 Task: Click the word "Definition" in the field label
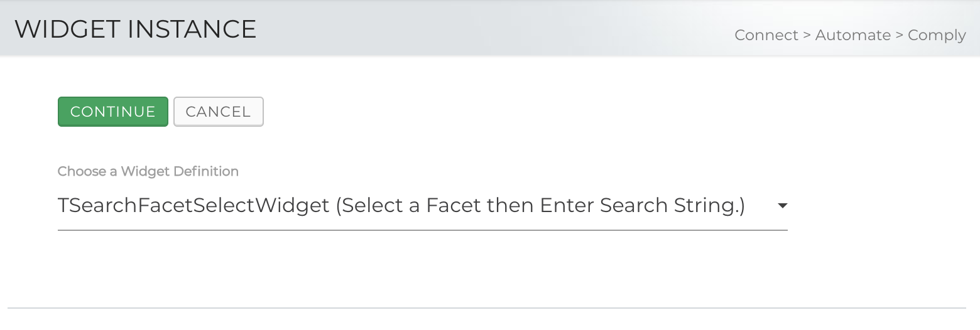pyautogui.click(x=207, y=171)
